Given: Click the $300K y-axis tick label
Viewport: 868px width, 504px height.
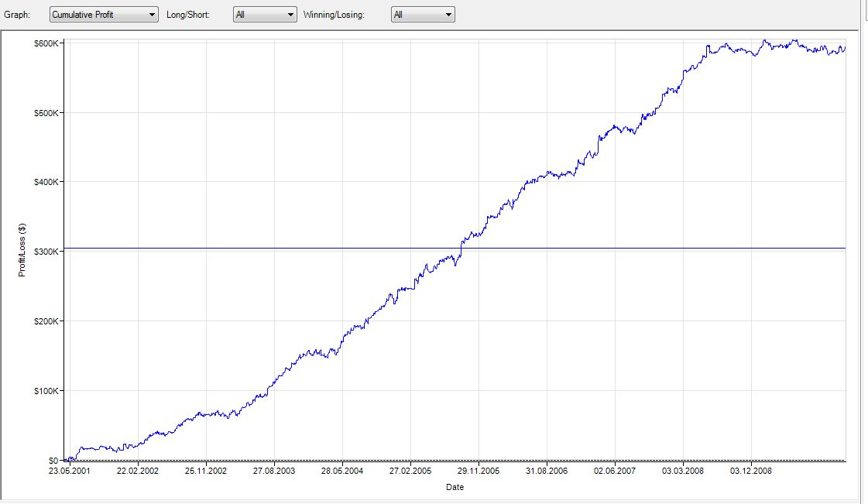Looking at the screenshot, I should click(x=45, y=252).
